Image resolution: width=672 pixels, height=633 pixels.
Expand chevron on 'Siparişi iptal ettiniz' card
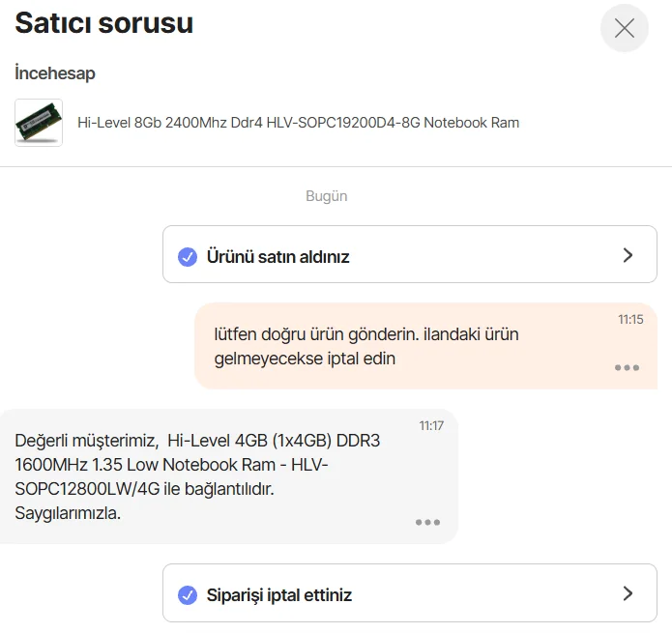[628, 593]
